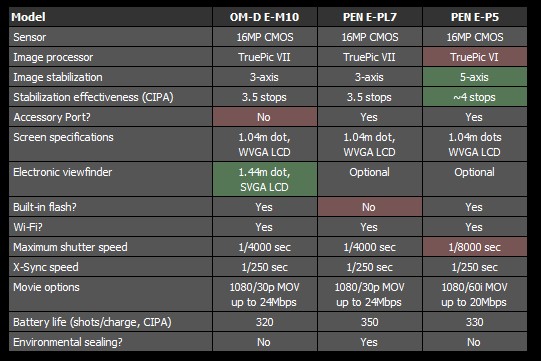Image resolution: width=541 pixels, height=361 pixels.
Task: Select the red TruePic VI cell
Action: [475, 57]
